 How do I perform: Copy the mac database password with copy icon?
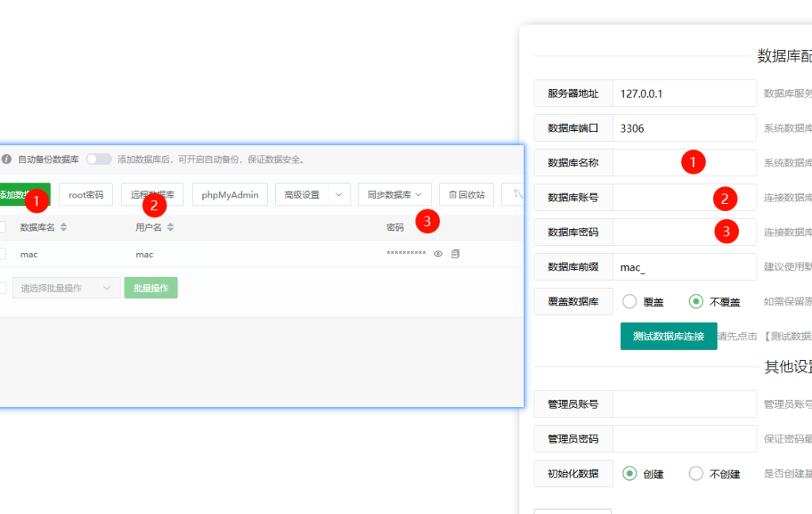455,254
